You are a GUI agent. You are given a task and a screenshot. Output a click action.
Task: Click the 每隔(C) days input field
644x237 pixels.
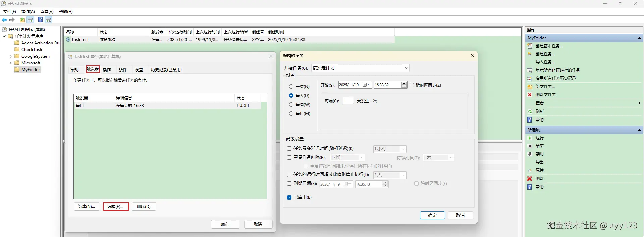click(348, 101)
